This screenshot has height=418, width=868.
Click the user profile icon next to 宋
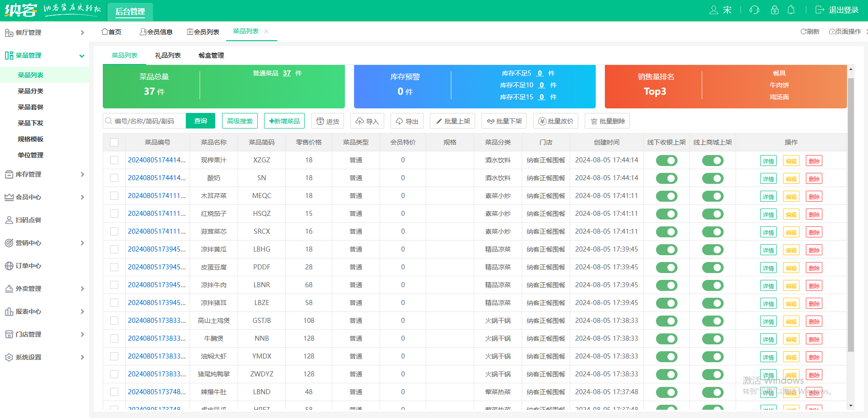click(714, 10)
